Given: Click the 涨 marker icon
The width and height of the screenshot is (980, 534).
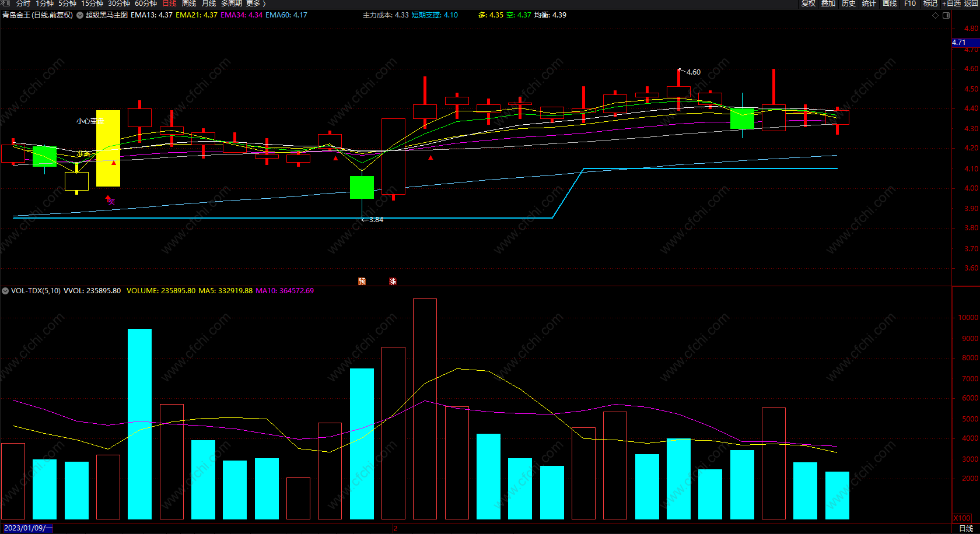Looking at the screenshot, I should (x=393, y=281).
